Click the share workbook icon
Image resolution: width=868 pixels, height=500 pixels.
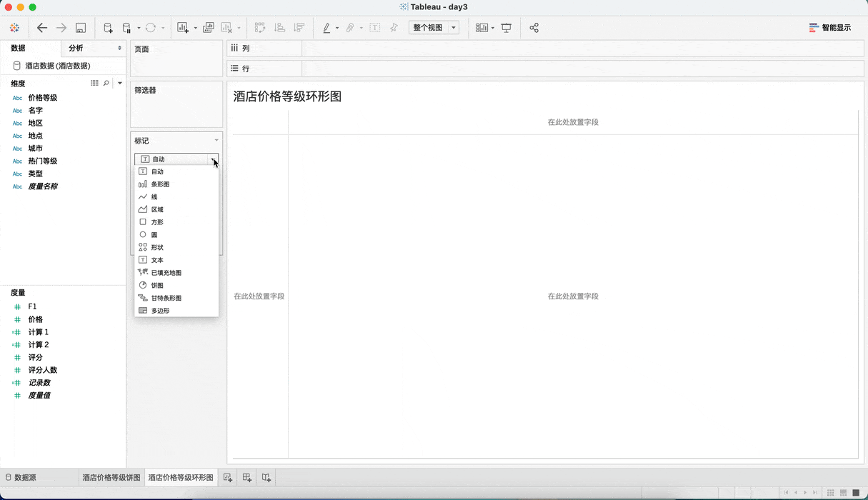click(534, 28)
